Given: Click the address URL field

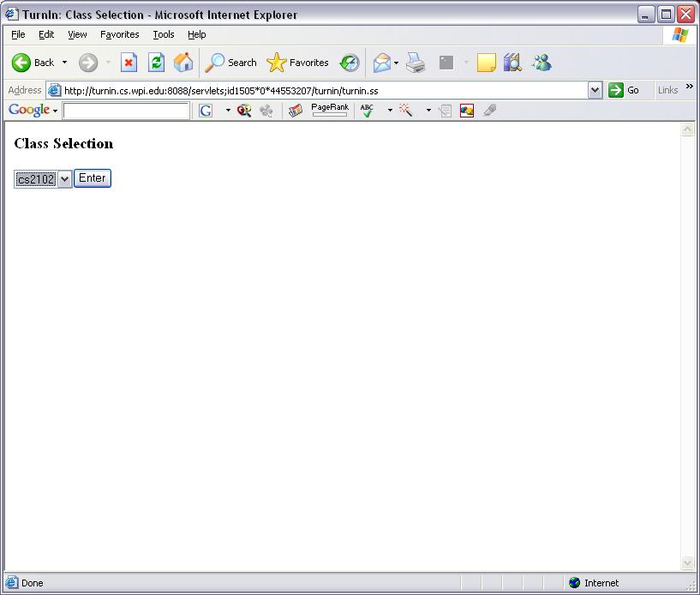Looking at the screenshot, I should pyautogui.click(x=324, y=91).
